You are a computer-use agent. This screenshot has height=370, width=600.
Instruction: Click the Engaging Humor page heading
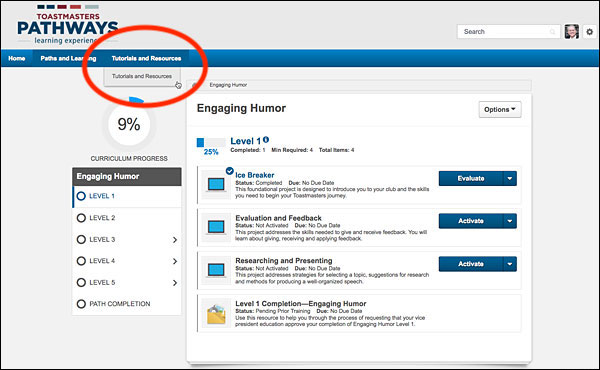(x=241, y=108)
